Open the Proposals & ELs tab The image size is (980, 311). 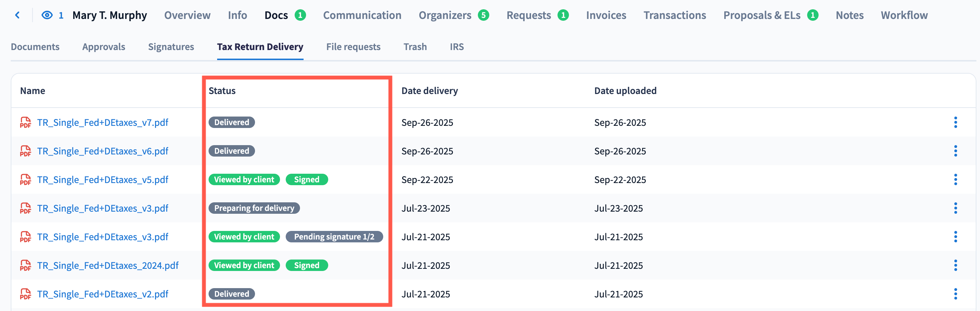pyautogui.click(x=762, y=15)
